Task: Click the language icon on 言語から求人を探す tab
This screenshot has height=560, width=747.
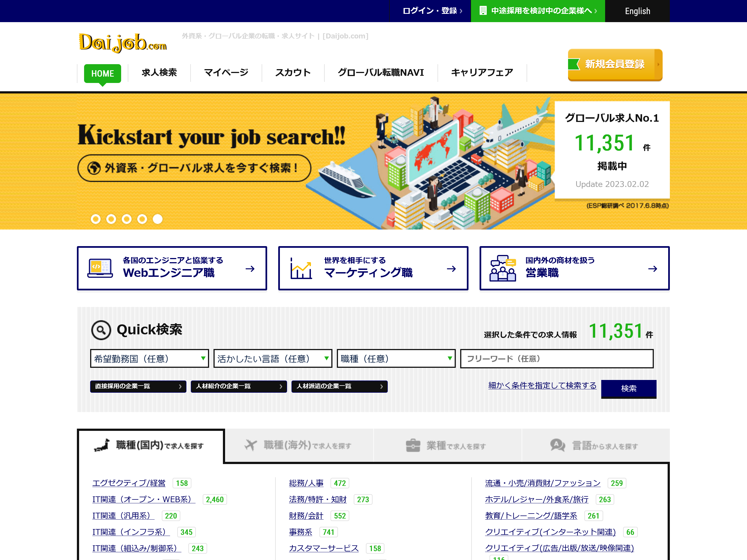Action: [557, 445]
